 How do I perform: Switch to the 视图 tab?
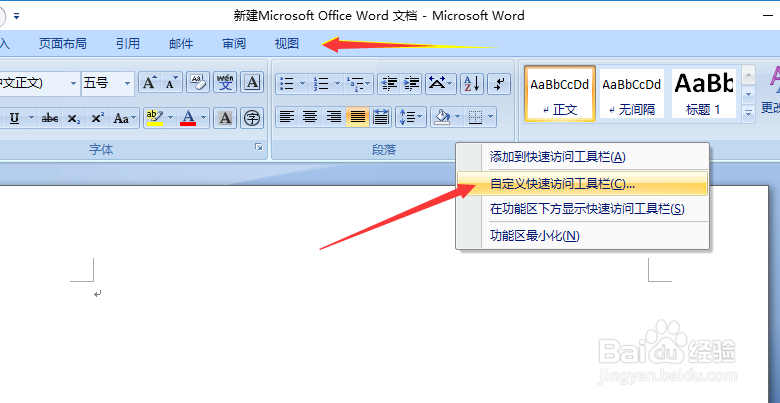coord(287,44)
